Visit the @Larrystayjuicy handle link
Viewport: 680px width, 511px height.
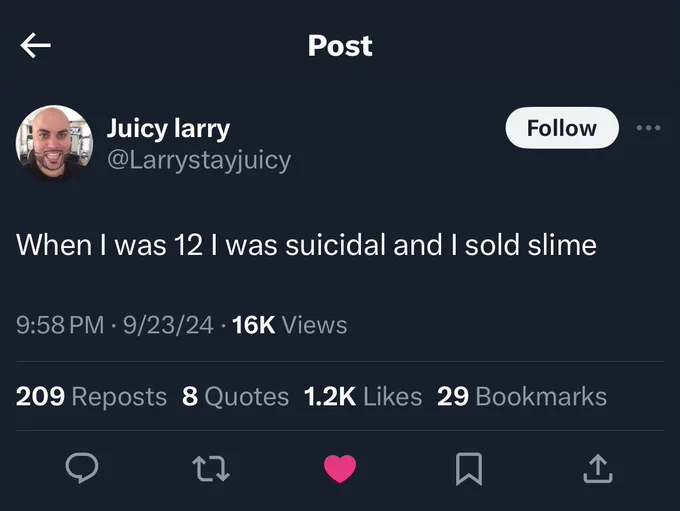point(199,161)
